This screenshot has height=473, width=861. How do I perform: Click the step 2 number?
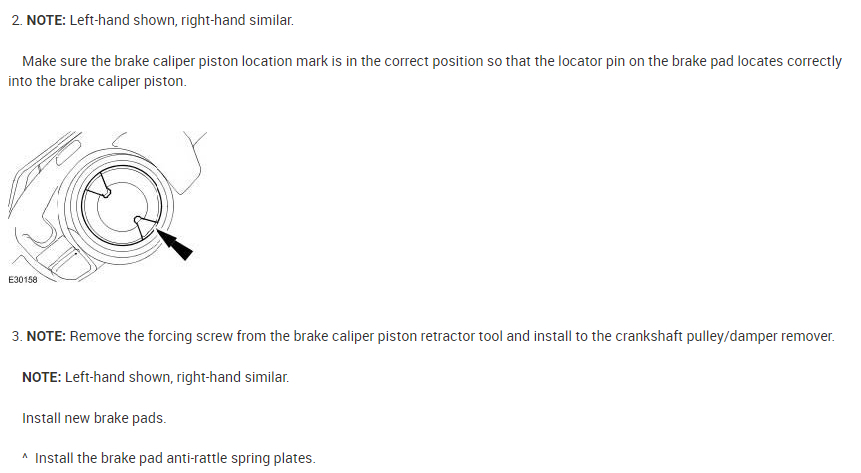point(16,20)
